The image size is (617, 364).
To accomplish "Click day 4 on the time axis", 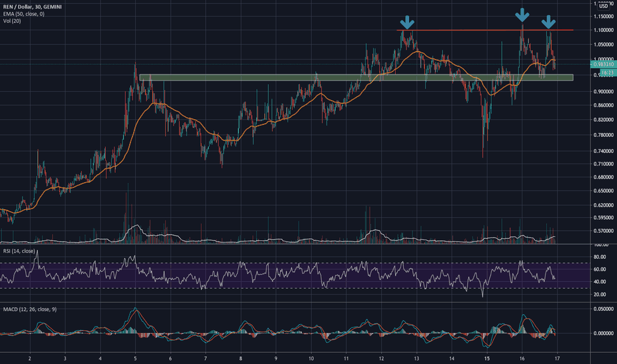I will (101, 359).
